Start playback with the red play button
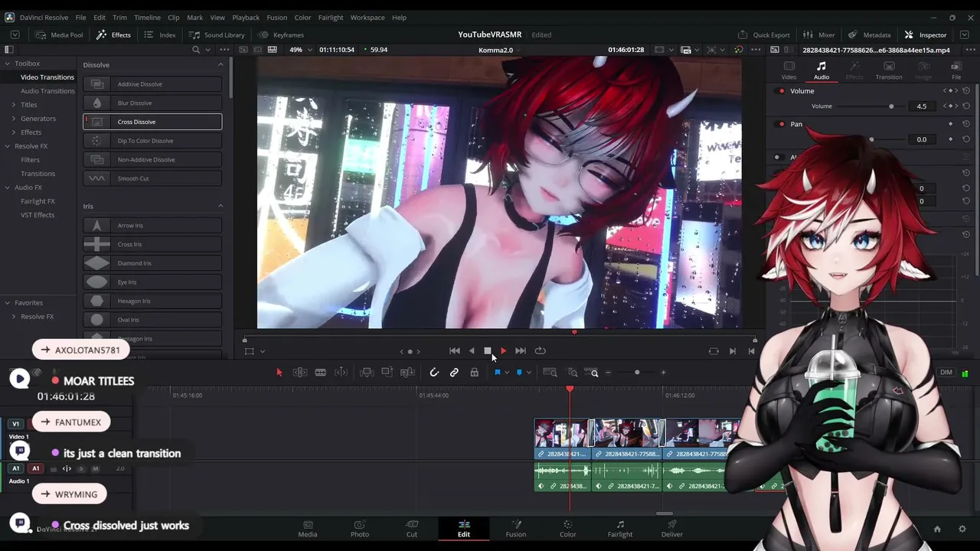 coord(503,350)
